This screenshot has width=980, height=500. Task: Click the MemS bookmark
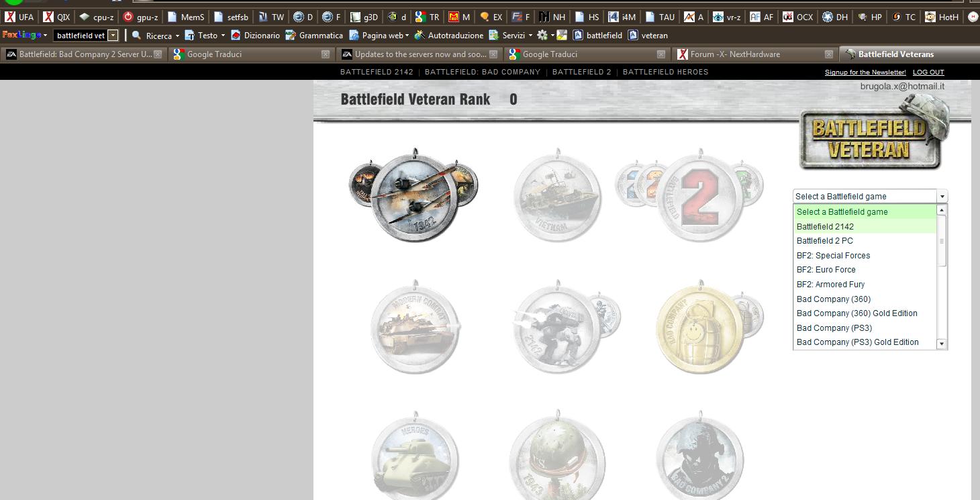185,17
